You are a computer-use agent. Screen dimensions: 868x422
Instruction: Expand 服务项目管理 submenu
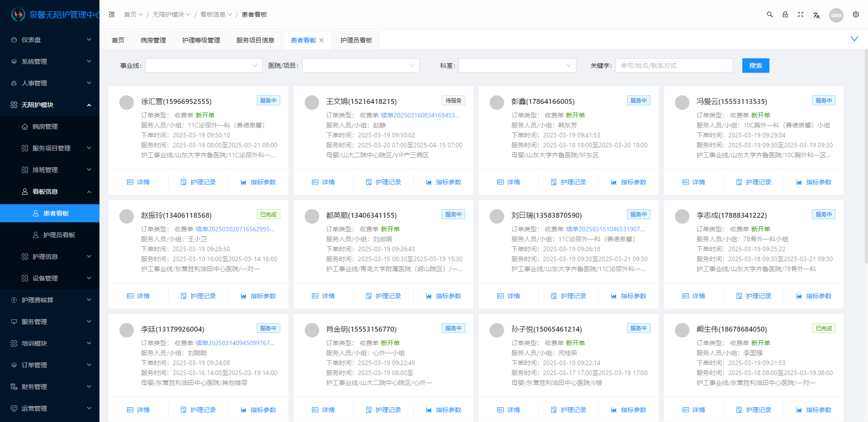coord(50,148)
